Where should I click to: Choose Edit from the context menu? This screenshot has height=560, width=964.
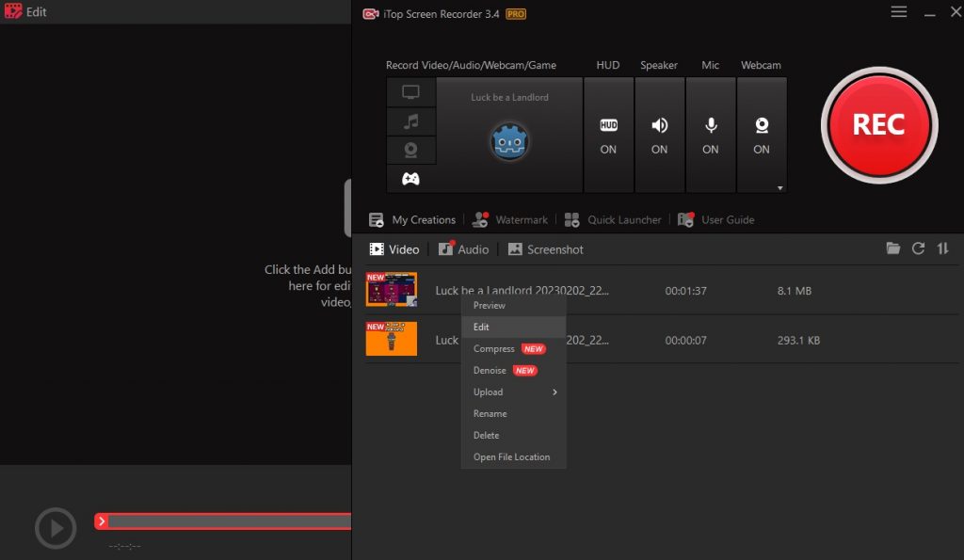point(513,327)
